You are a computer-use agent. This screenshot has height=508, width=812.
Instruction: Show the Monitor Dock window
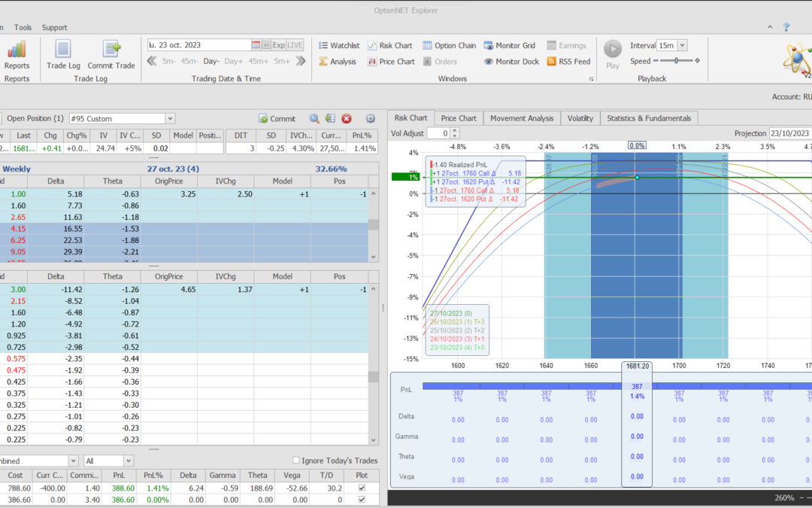(511, 62)
